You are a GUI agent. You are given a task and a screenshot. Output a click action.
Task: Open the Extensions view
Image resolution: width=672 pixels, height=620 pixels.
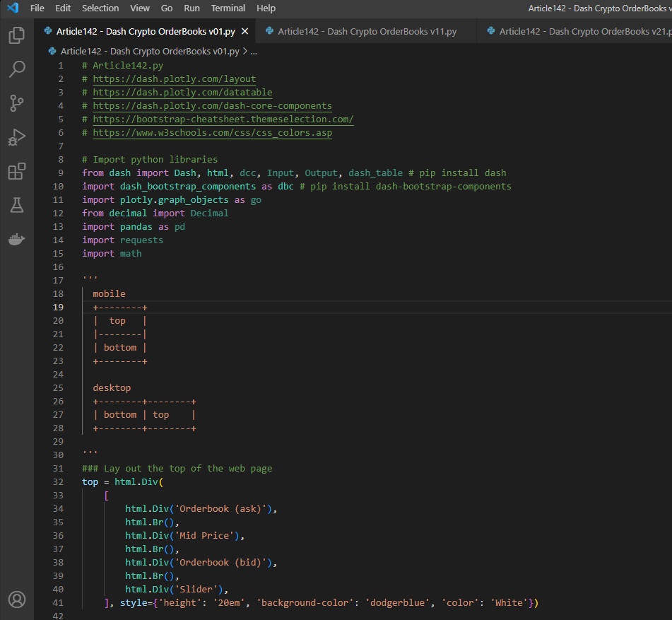point(17,171)
